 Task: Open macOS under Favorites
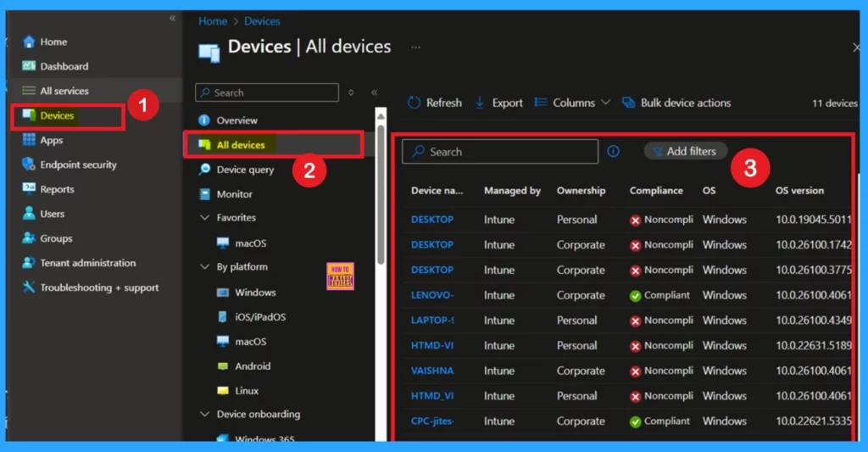tap(242, 243)
